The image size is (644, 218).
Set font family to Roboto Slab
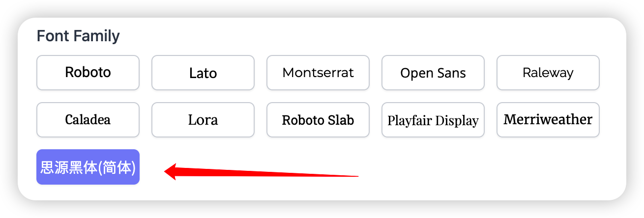coord(318,120)
